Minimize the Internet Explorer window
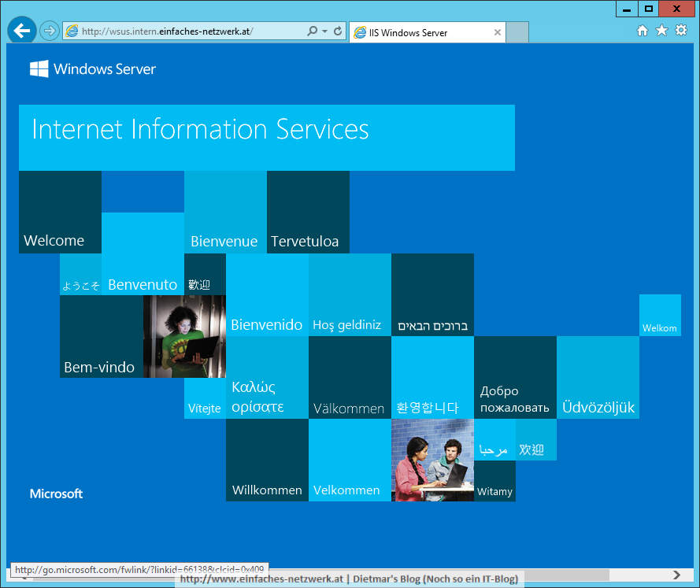The width and height of the screenshot is (700, 588). pyautogui.click(x=627, y=9)
